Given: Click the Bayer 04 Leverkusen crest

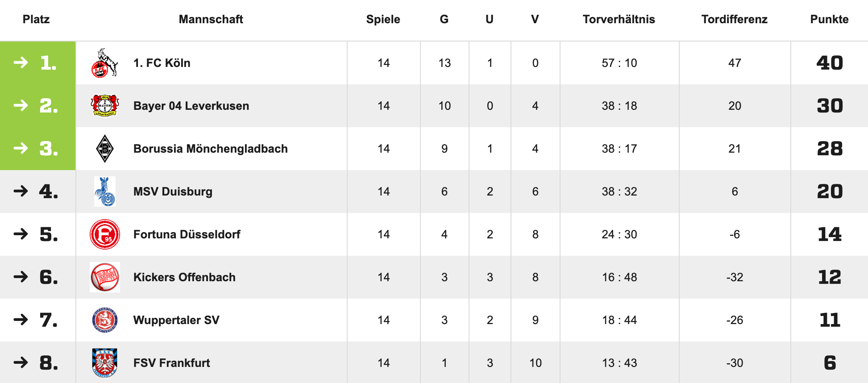Looking at the screenshot, I should point(104,106).
